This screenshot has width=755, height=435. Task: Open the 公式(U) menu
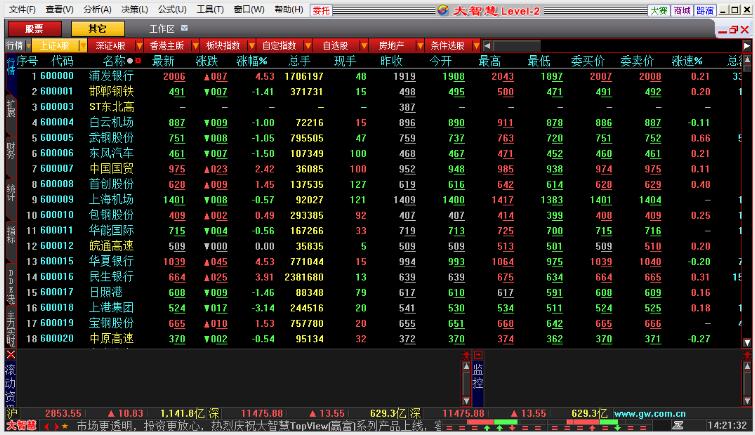click(x=172, y=10)
